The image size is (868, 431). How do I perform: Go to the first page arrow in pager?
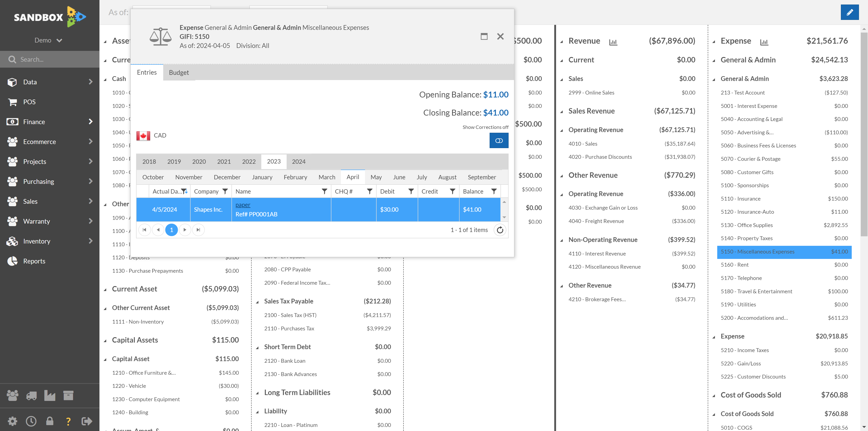(145, 230)
